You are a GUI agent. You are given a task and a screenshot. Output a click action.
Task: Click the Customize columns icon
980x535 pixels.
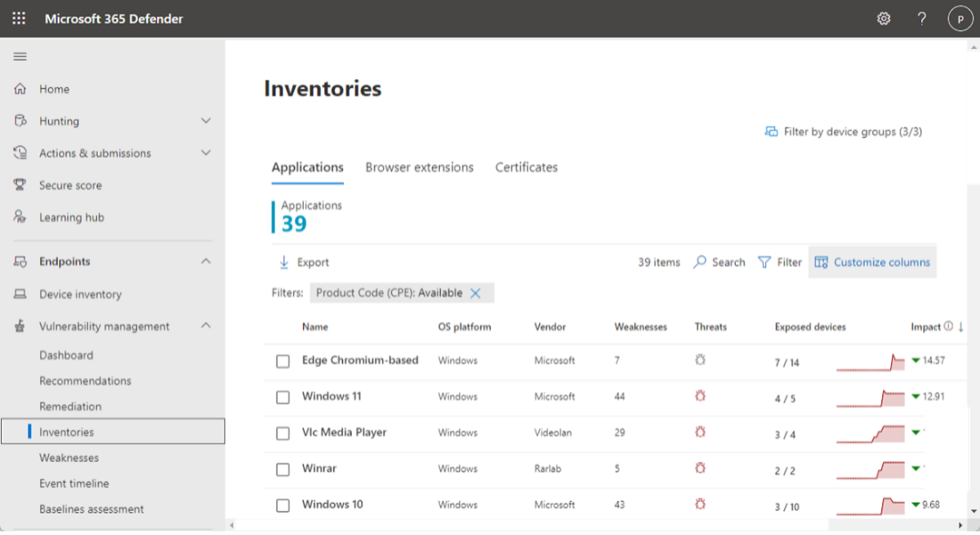coord(822,262)
